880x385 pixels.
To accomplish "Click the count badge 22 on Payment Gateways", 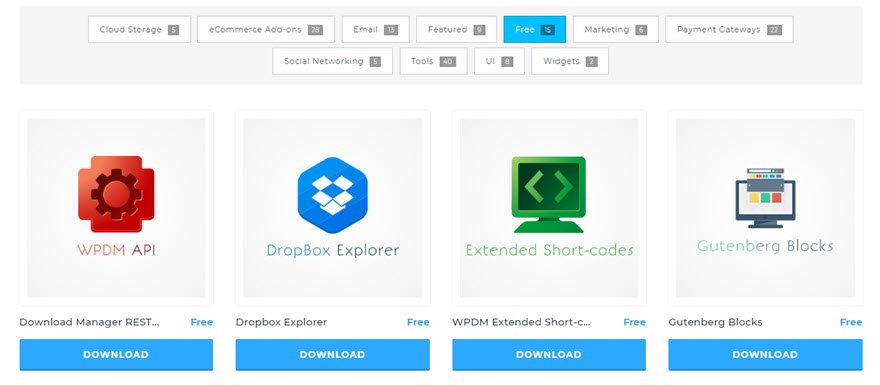I will (774, 30).
